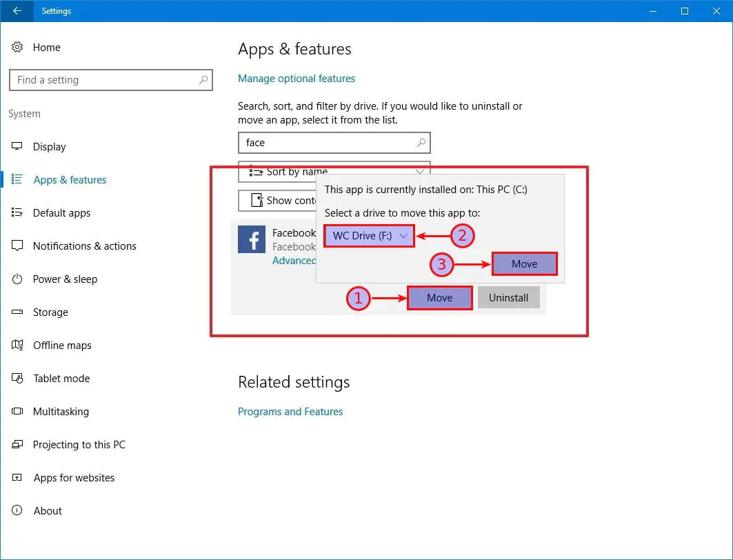Viewport: 733px width, 560px height.
Task: Click the back arrow in the title bar
Action: pyautogui.click(x=17, y=11)
